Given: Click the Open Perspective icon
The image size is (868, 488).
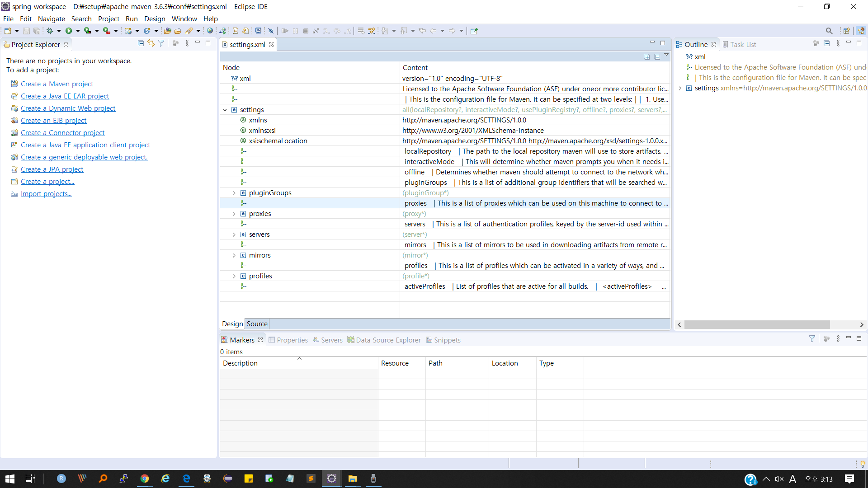Looking at the screenshot, I should 846,31.
